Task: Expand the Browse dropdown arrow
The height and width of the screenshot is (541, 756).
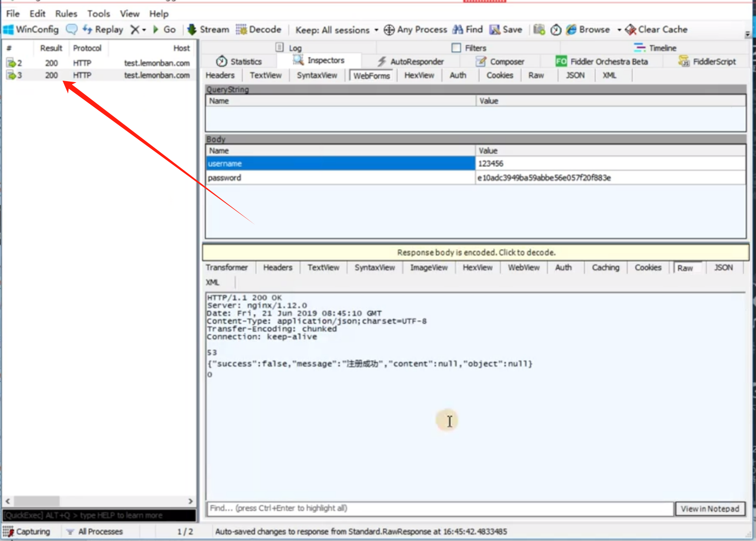Action: tap(619, 30)
